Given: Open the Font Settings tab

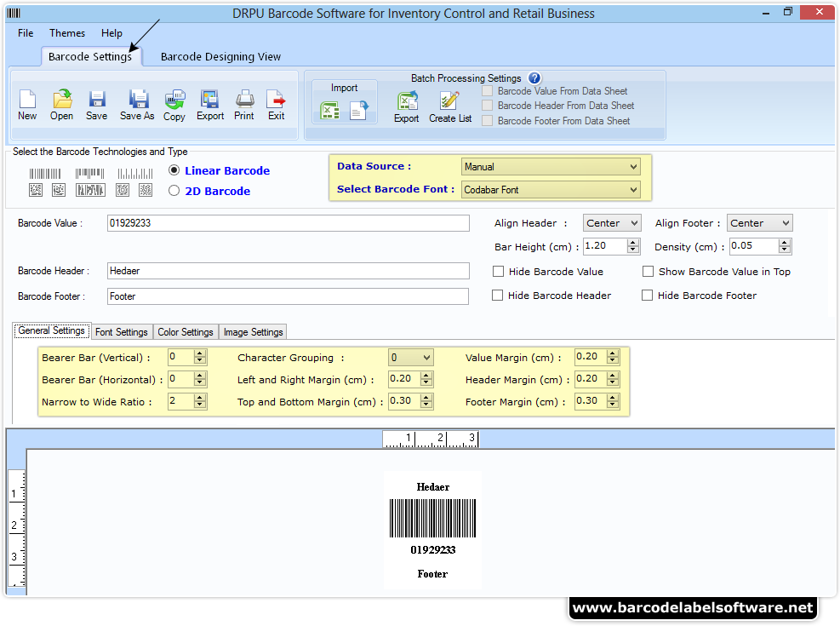Looking at the screenshot, I should (122, 332).
